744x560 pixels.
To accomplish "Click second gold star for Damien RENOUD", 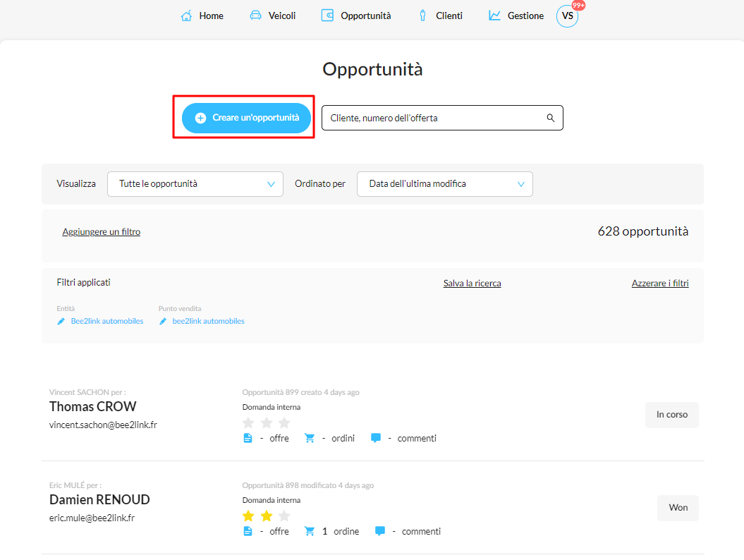I will click(267, 516).
